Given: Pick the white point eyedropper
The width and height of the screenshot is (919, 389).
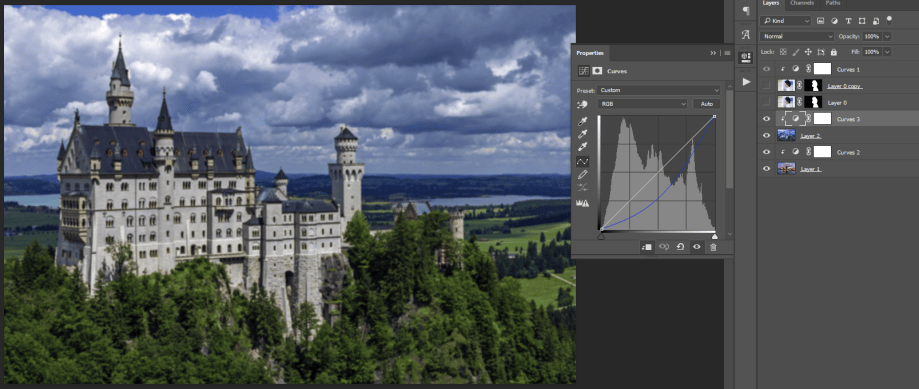Looking at the screenshot, I should 583,147.
